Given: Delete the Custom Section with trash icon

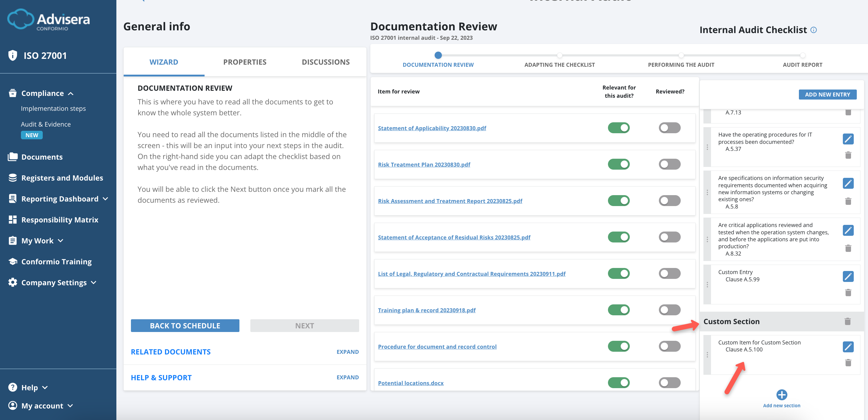Looking at the screenshot, I should coord(847,321).
